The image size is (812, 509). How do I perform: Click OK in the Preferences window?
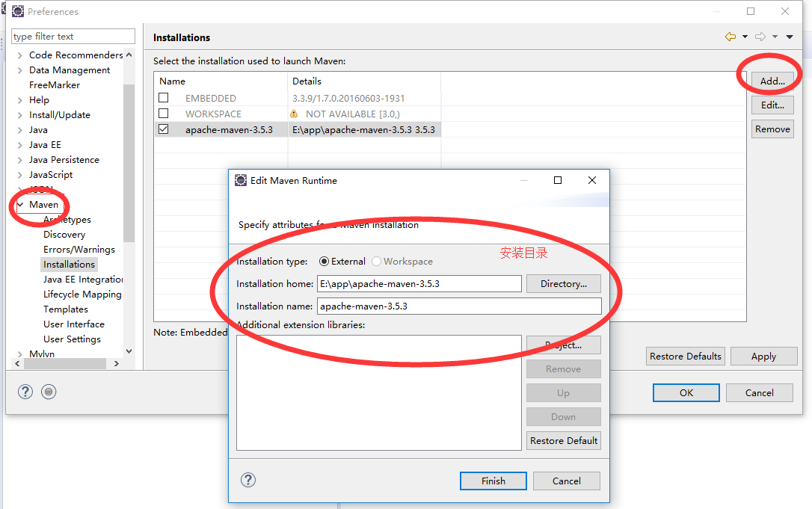(x=686, y=392)
